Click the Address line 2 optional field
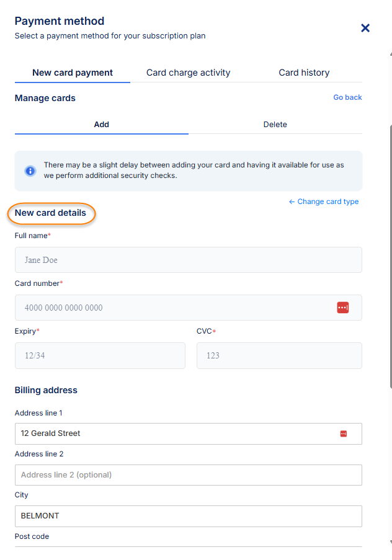 pyautogui.click(x=189, y=474)
